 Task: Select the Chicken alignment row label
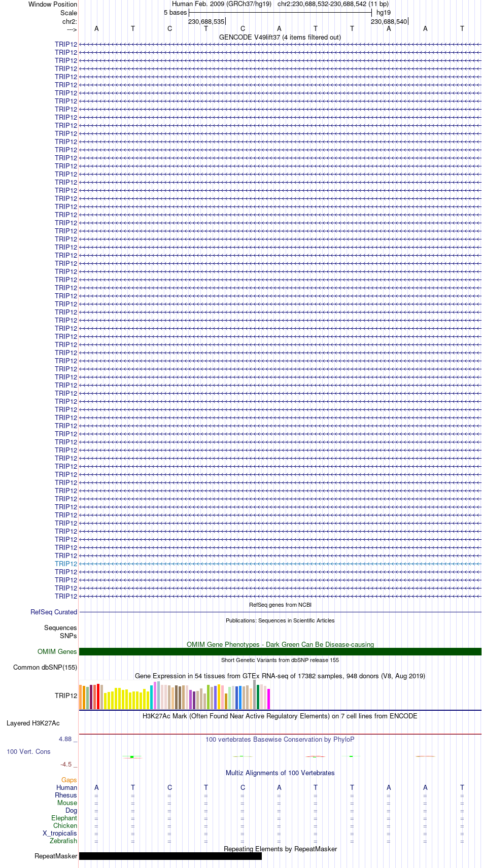(x=65, y=826)
